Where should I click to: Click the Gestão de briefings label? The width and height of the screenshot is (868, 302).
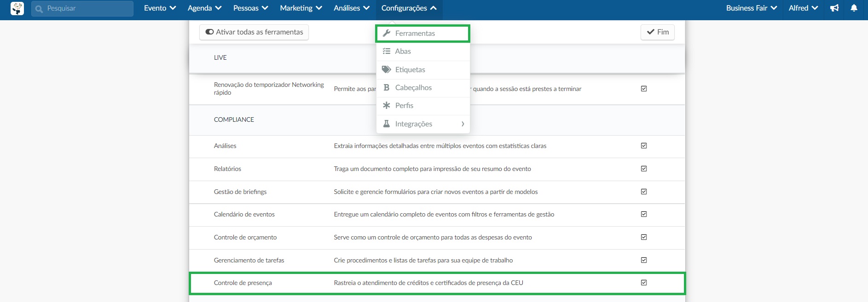[240, 192]
